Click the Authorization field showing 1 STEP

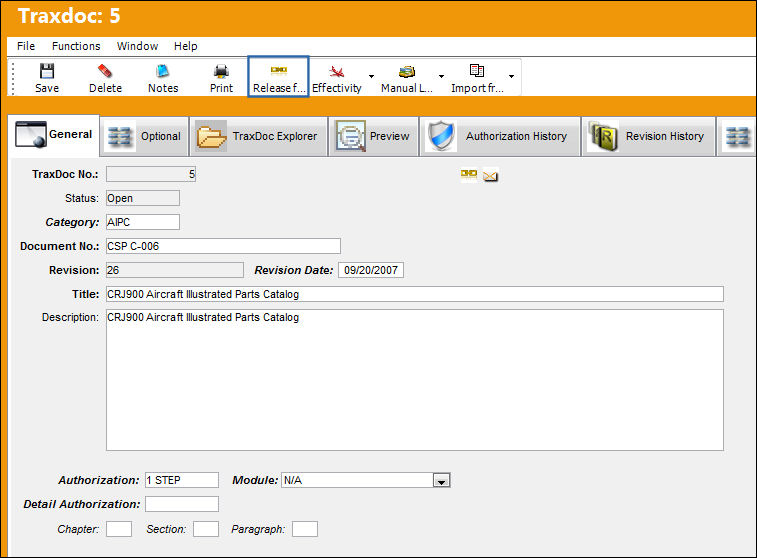click(182, 480)
